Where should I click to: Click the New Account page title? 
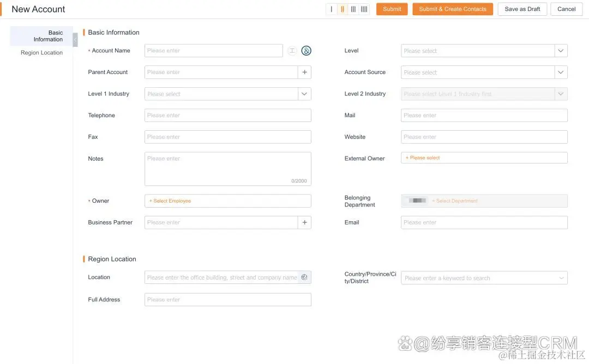click(x=38, y=9)
